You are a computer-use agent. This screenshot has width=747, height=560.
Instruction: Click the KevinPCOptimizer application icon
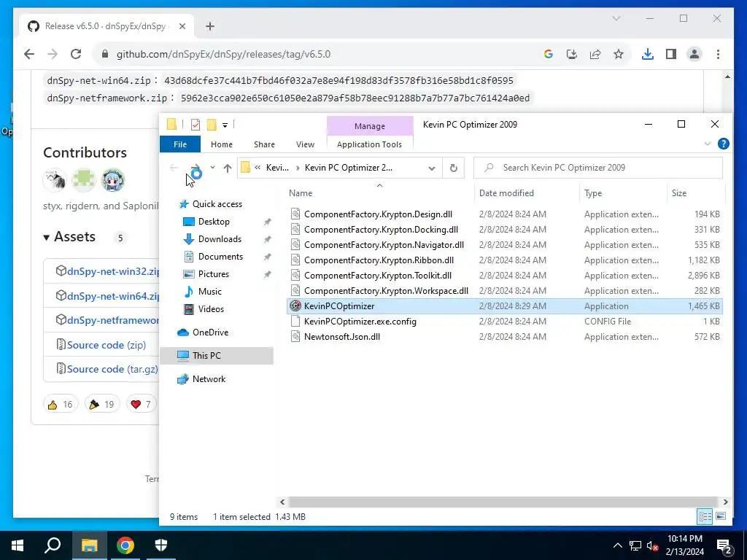(x=295, y=306)
